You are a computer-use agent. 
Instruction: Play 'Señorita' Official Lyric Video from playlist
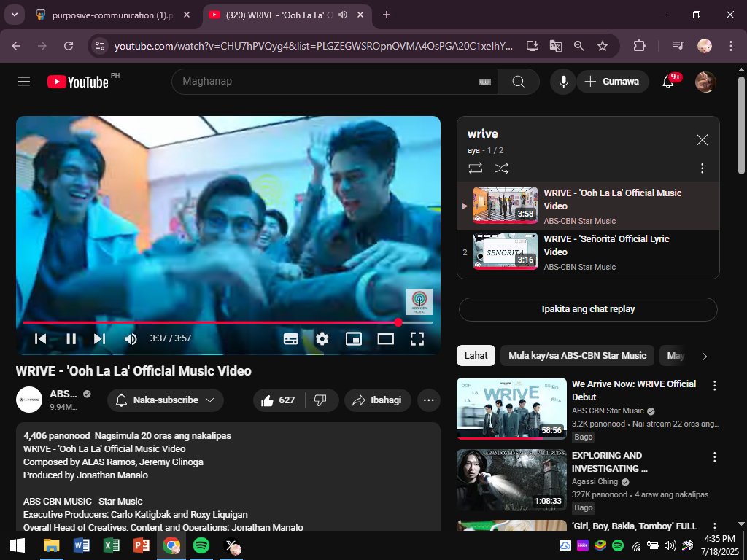588,252
